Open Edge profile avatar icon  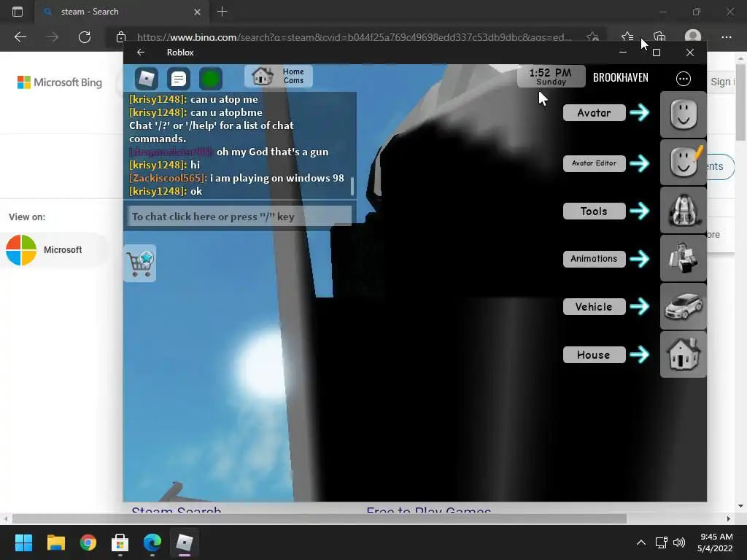(x=693, y=36)
